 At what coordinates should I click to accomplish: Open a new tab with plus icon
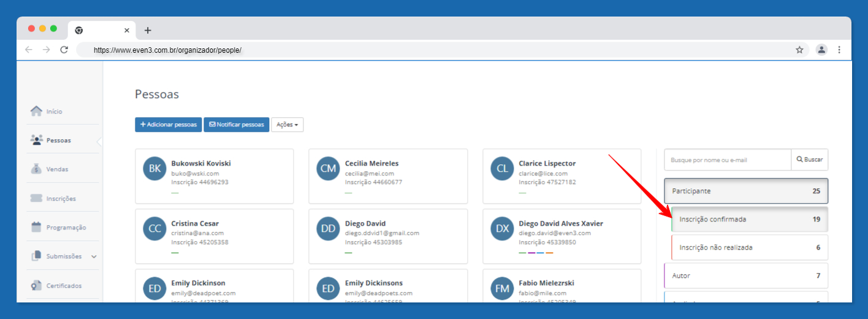pyautogui.click(x=148, y=30)
